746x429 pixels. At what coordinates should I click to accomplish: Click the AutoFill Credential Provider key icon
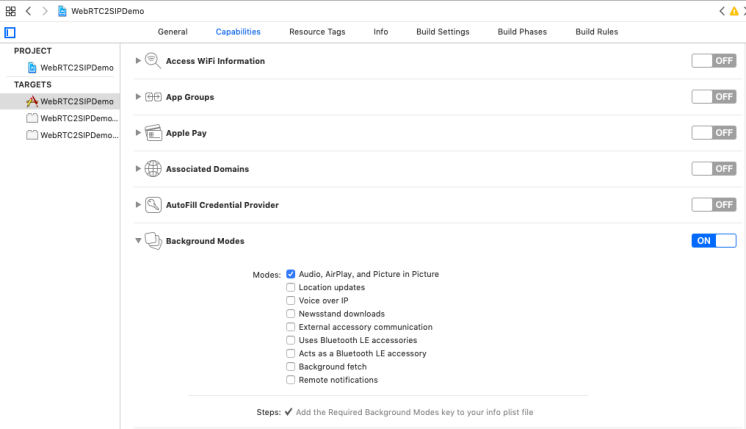click(x=153, y=205)
